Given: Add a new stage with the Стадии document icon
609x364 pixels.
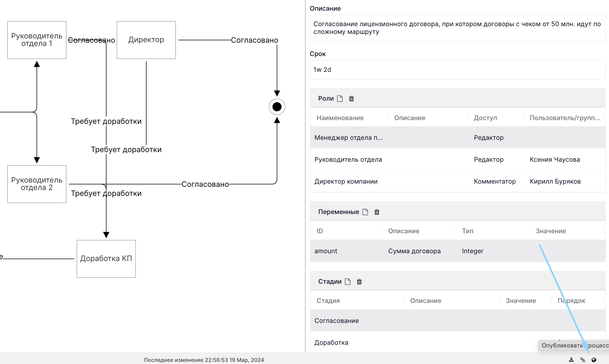Looking at the screenshot, I should pyautogui.click(x=348, y=282).
